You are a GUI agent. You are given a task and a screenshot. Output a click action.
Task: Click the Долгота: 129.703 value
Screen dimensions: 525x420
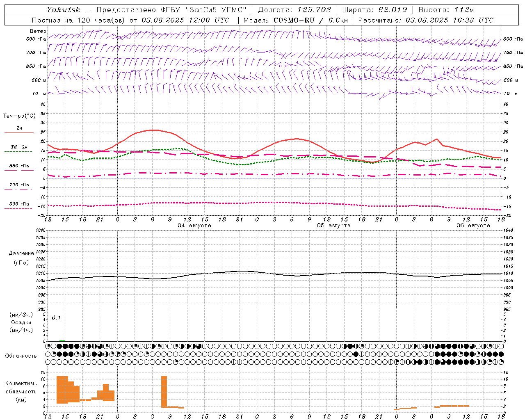coord(294,10)
